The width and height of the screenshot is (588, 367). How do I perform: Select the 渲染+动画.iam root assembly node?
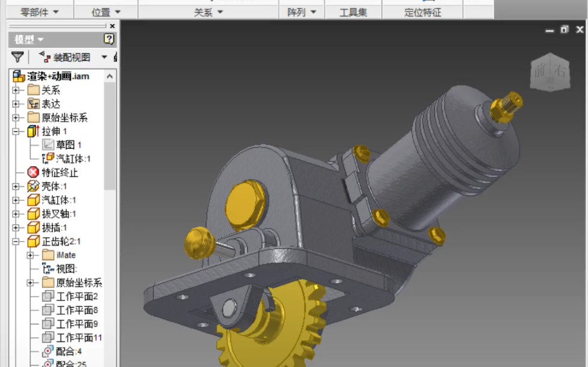[x=58, y=76]
